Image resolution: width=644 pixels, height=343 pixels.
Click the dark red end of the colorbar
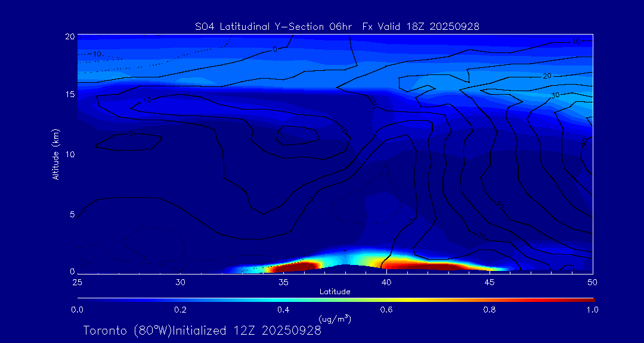[x=590, y=300]
